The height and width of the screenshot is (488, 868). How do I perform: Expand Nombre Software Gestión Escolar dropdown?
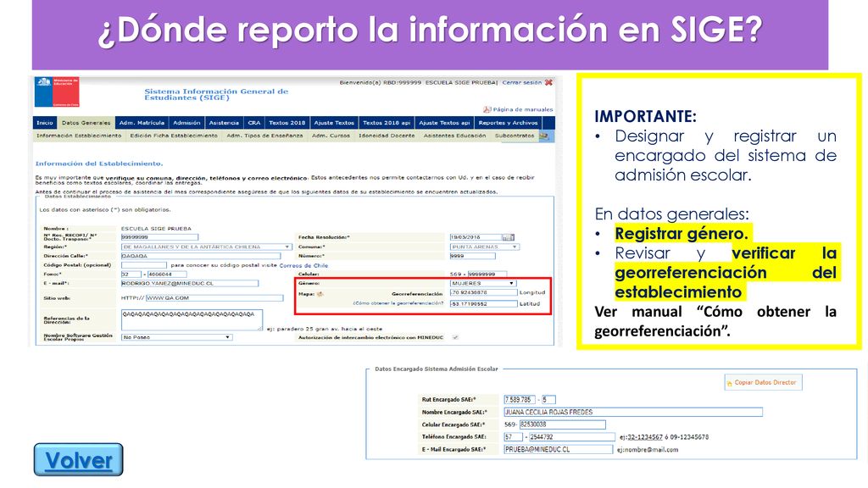pyautogui.click(x=176, y=337)
